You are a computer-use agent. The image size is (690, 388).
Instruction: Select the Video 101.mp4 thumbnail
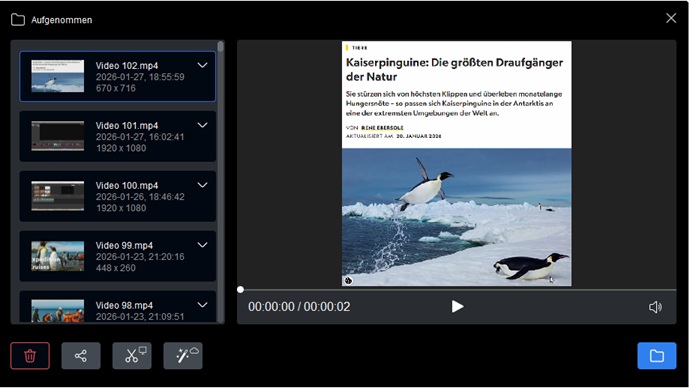58,136
